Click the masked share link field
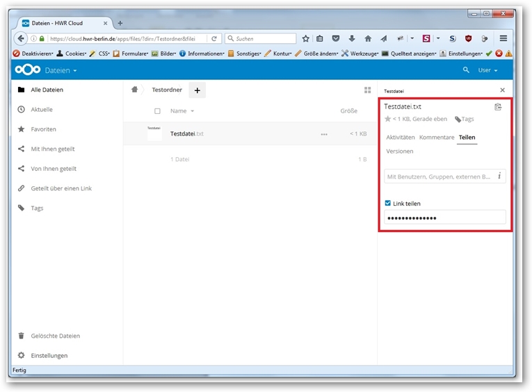The image size is (532, 392). tap(445, 218)
